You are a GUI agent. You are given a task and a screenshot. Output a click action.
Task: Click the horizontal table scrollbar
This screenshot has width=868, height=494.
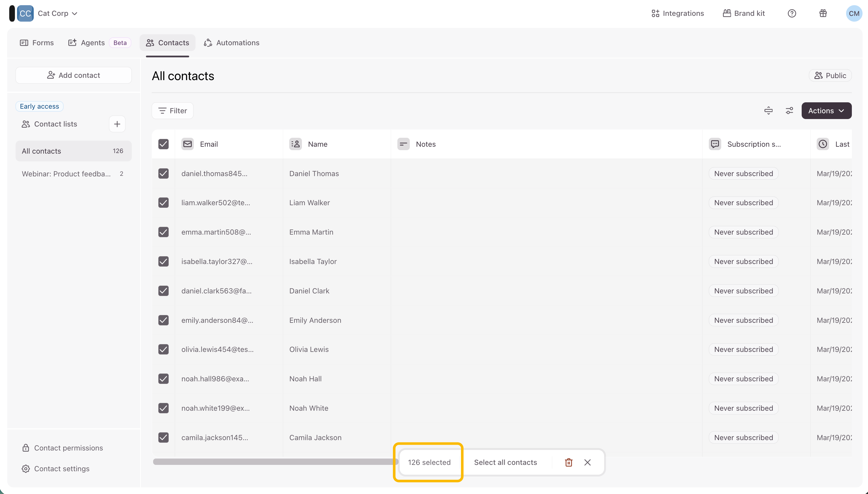pos(272,462)
